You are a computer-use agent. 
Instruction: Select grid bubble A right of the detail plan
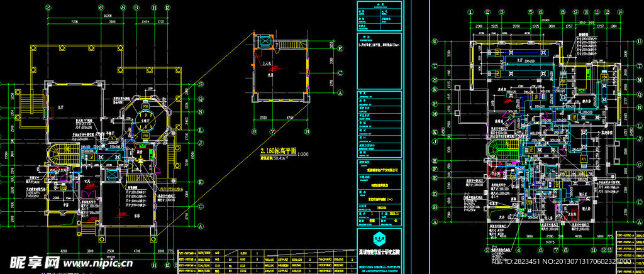pyautogui.click(x=340, y=92)
